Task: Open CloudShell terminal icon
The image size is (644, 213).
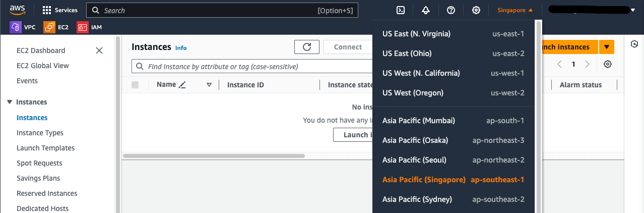Action: coord(401,10)
